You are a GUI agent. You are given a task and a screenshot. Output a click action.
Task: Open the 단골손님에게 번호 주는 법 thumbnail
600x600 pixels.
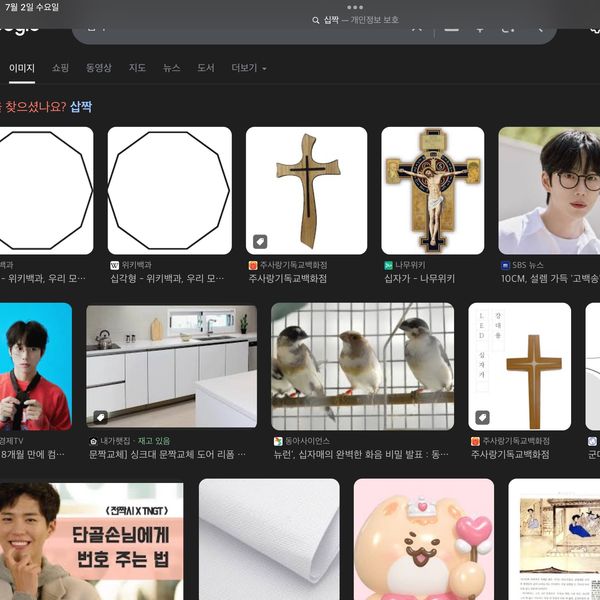click(x=91, y=541)
